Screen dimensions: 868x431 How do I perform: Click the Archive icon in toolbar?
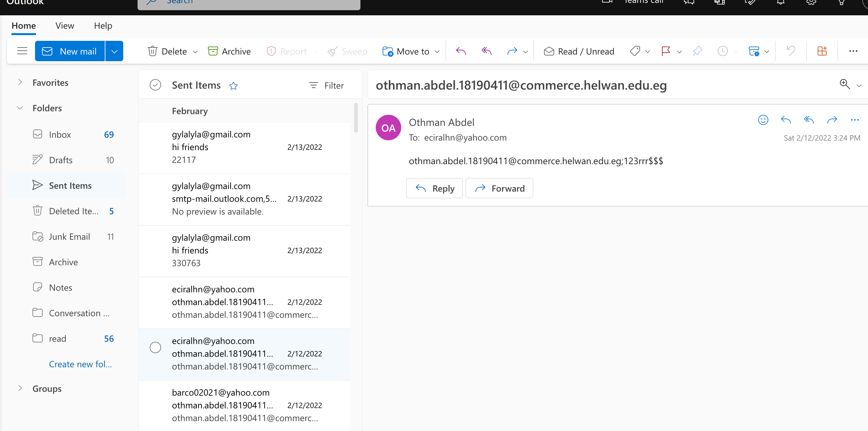[x=213, y=51]
